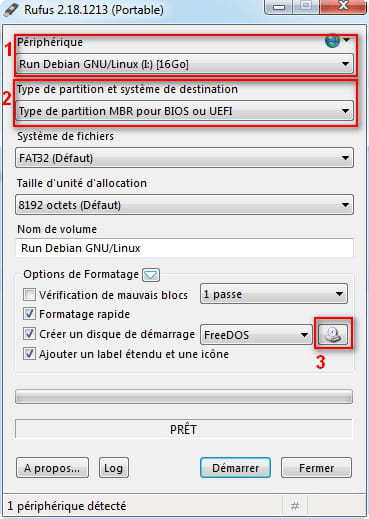369x519 pixels.
Task: Open Taille d'unité d'allocation dropdown
Action: pyautogui.click(x=184, y=205)
